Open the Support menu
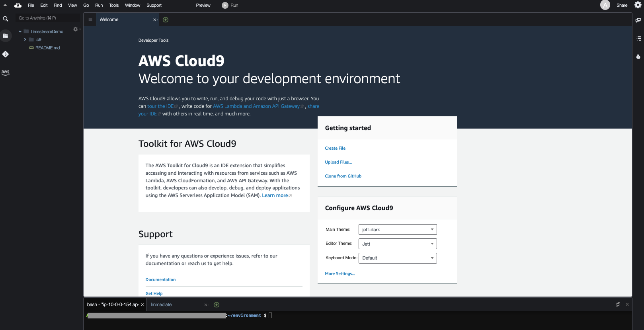The width and height of the screenshot is (644, 330). 154,5
